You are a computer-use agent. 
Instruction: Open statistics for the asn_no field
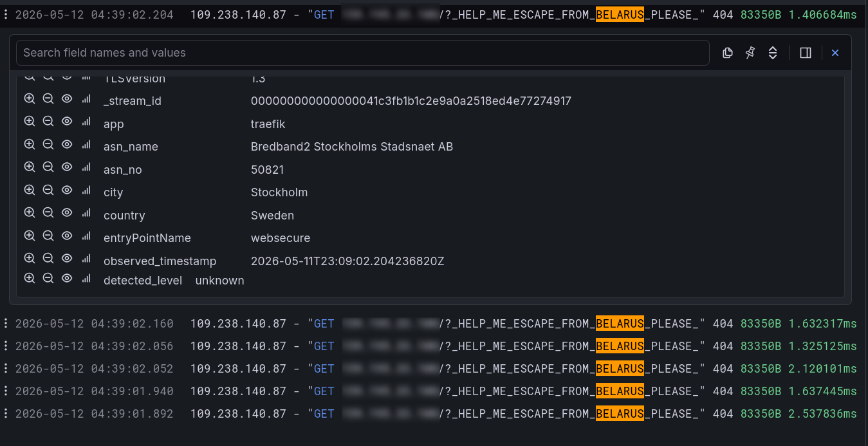[x=86, y=167]
